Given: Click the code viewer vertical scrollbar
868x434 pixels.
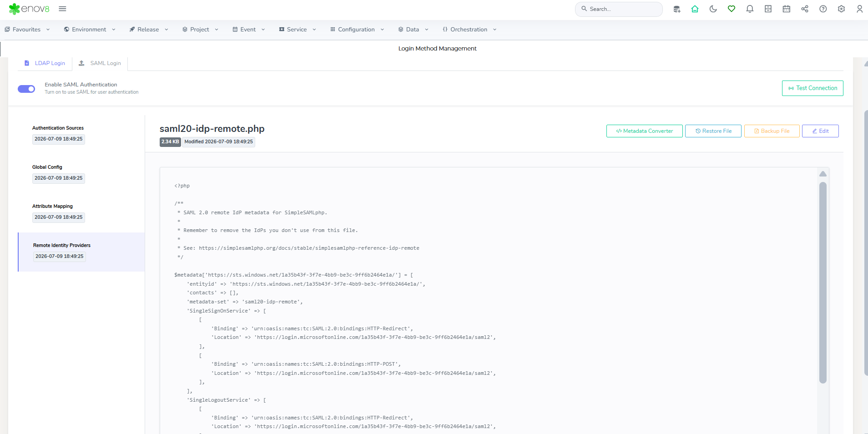Looking at the screenshot, I should (x=823, y=282).
